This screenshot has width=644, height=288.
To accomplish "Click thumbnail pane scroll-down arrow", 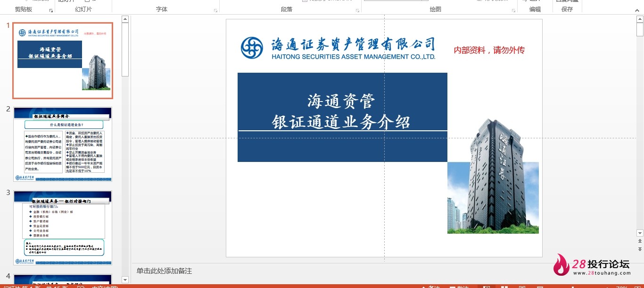I will pyautogui.click(x=125, y=280).
